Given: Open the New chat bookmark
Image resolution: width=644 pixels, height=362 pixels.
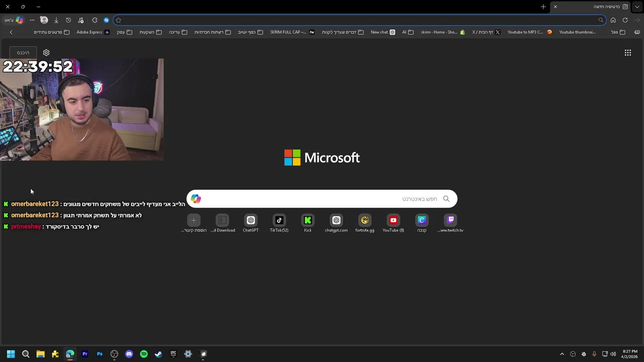Looking at the screenshot, I should pos(382,32).
